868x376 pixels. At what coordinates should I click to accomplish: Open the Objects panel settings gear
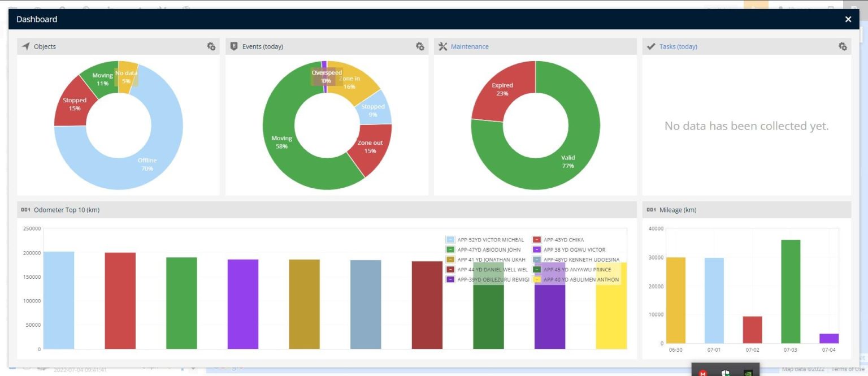(211, 46)
